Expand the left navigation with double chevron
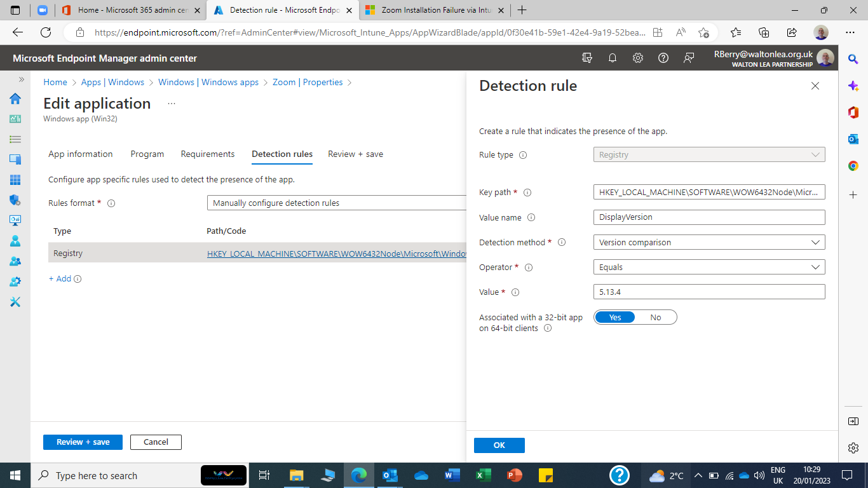 click(21, 79)
